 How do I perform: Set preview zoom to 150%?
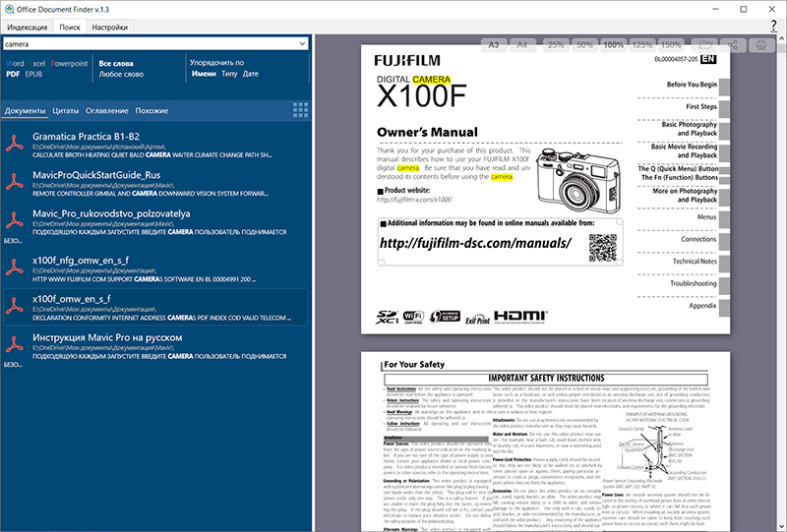(x=671, y=44)
